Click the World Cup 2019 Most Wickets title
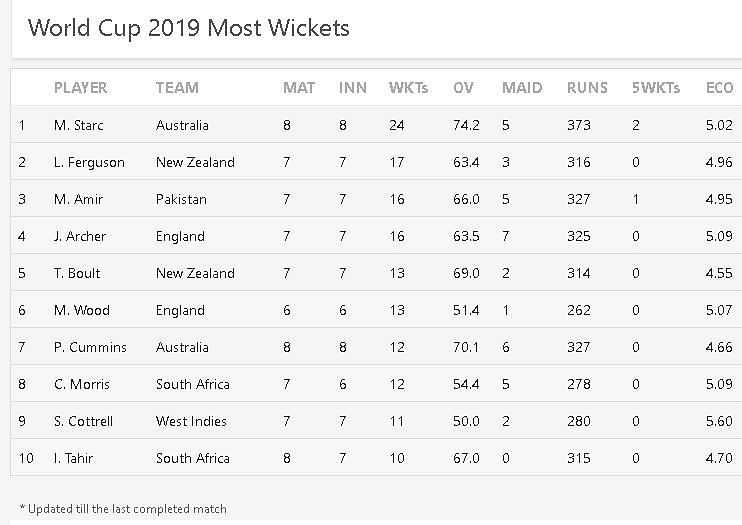Viewport: 742px width, 525px height. click(x=189, y=27)
